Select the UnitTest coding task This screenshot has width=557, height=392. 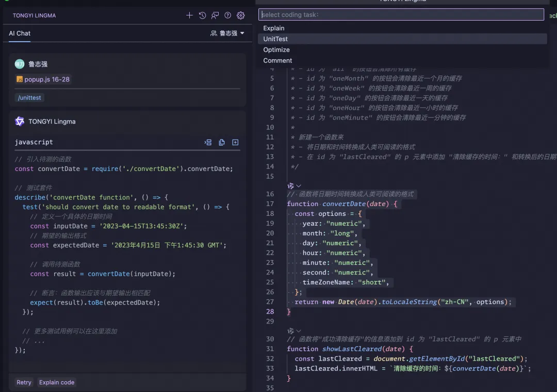[402, 39]
